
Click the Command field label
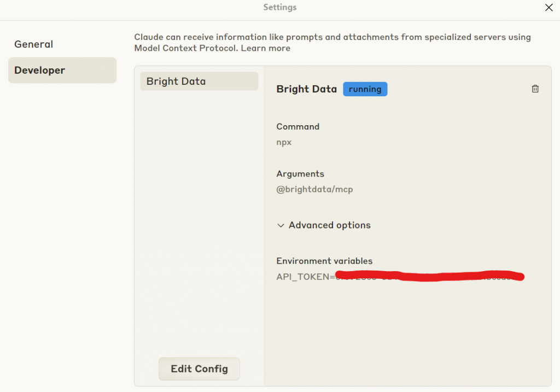(297, 126)
